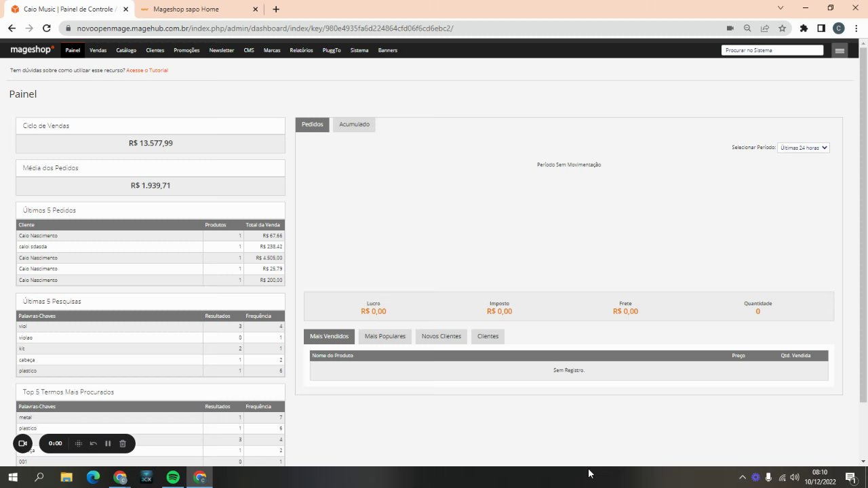Delete the recording with the trash icon
The image size is (868, 488).
(123, 443)
